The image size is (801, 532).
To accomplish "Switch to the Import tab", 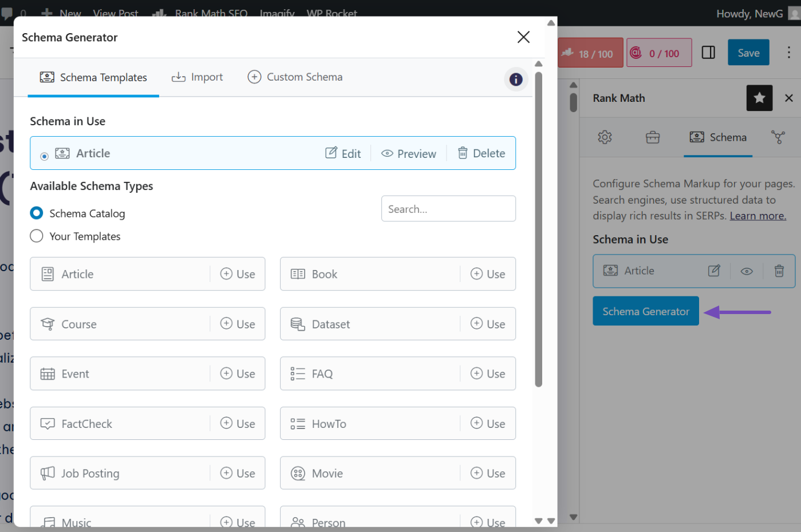I will point(198,77).
